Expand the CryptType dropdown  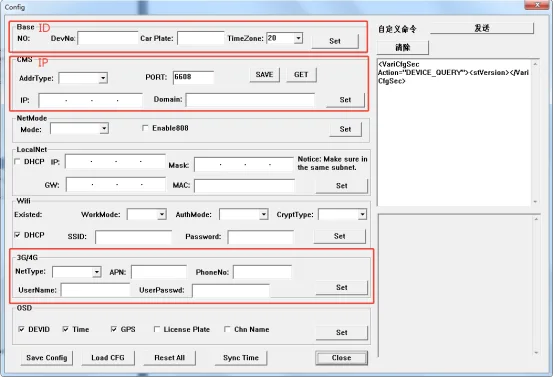coord(362,214)
